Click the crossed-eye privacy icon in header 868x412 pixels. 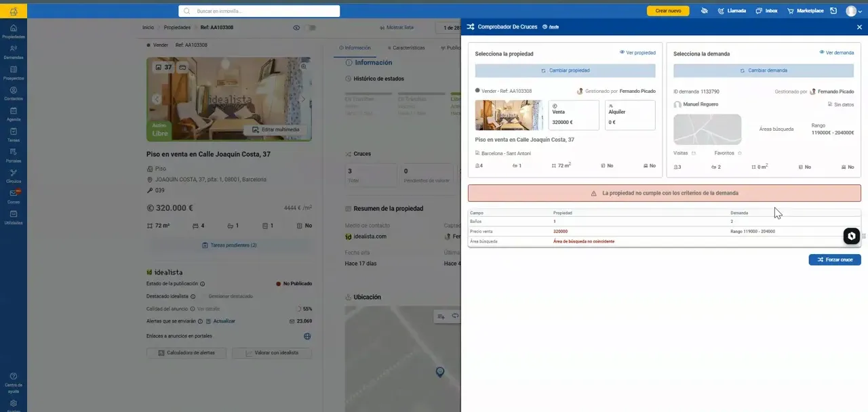click(x=704, y=11)
